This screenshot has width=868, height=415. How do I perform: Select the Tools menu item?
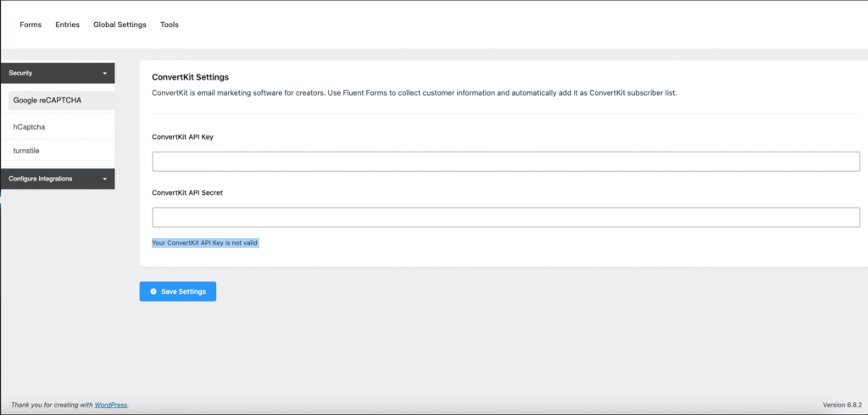click(x=170, y=25)
